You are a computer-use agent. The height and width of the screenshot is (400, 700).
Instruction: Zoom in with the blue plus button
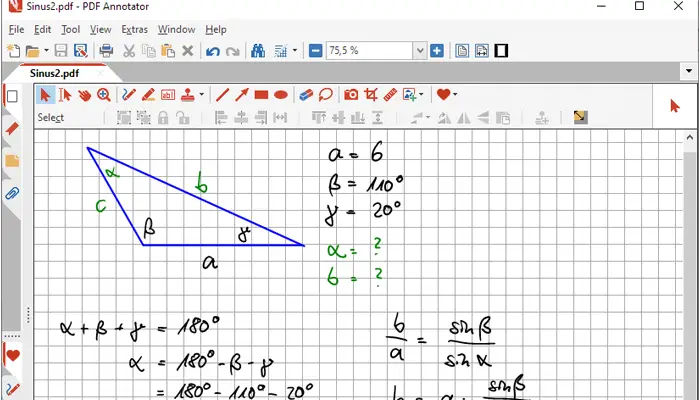[x=437, y=51]
